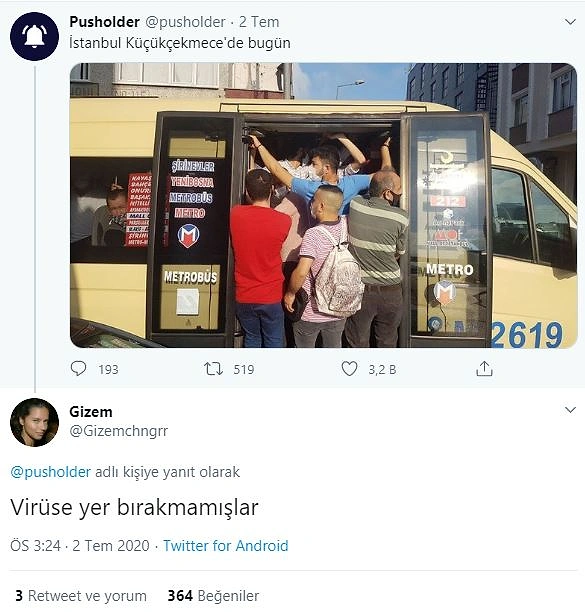Open the @pusholder handle in header
The image size is (585, 612).
pos(185,22)
